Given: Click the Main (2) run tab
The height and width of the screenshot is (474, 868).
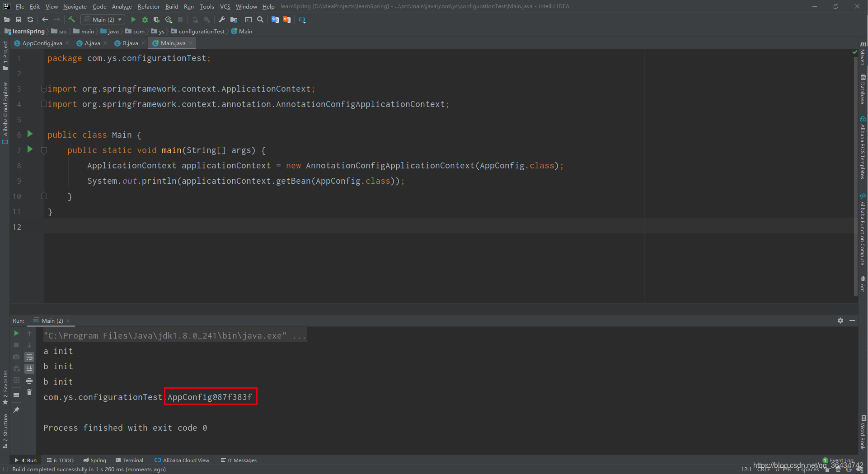Looking at the screenshot, I should [x=52, y=321].
